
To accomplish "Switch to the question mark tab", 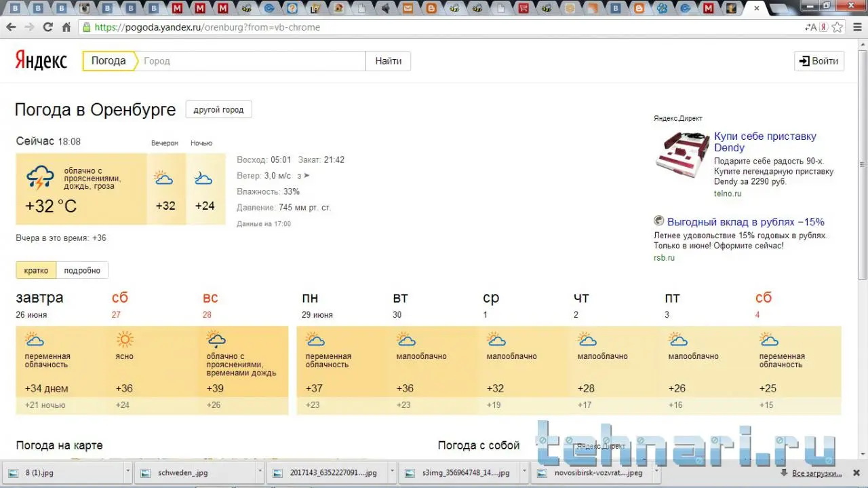I will tap(292, 9).
